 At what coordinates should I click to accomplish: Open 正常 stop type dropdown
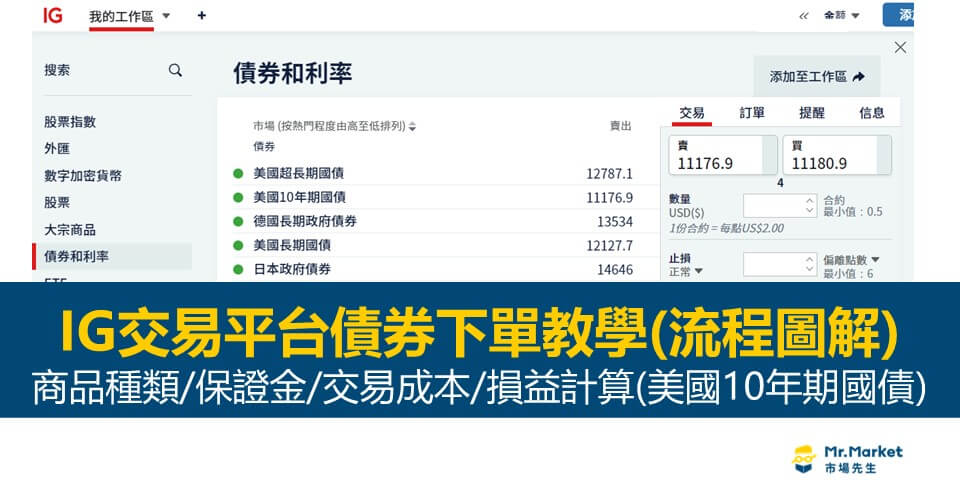(x=686, y=271)
